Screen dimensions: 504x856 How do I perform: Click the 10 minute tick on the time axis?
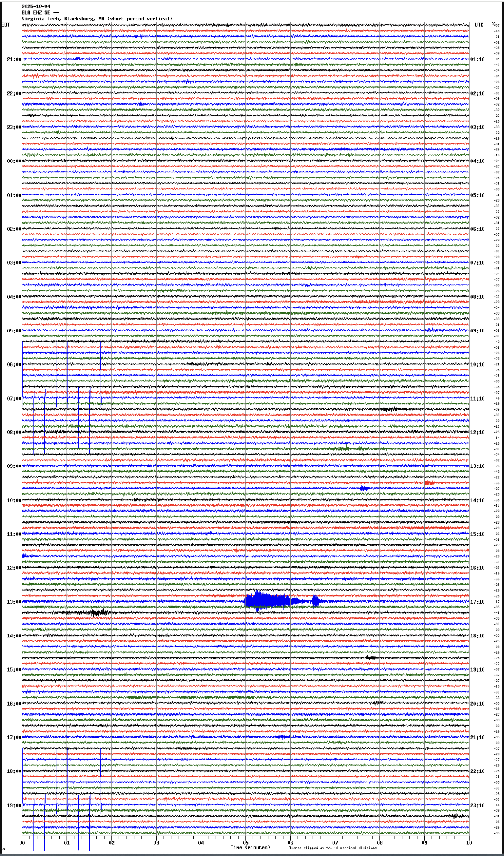pyautogui.click(x=469, y=843)
